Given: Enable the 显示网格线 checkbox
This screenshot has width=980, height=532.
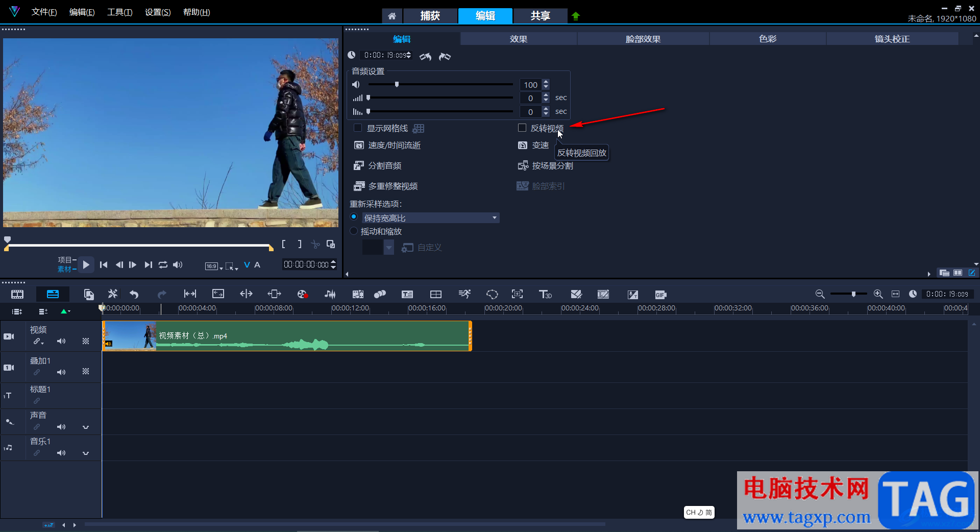Looking at the screenshot, I should [358, 128].
